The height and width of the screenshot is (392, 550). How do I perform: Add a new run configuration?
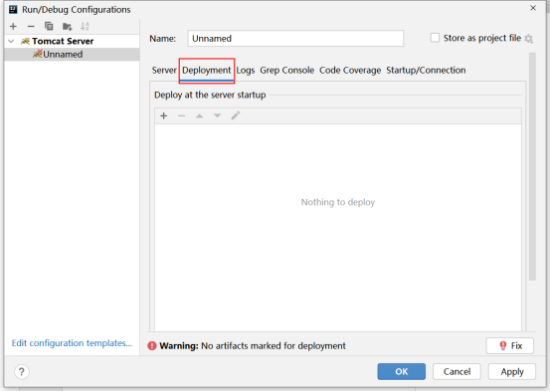pyautogui.click(x=13, y=26)
